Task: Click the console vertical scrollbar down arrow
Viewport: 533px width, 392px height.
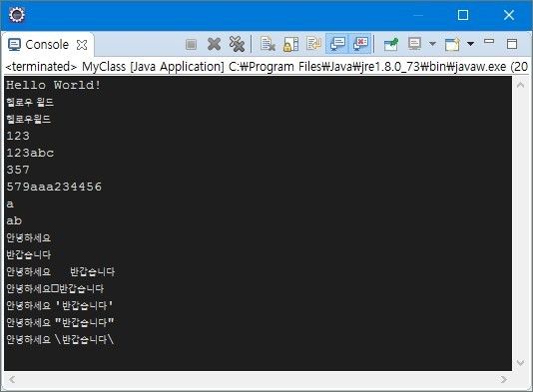Action: [520, 363]
